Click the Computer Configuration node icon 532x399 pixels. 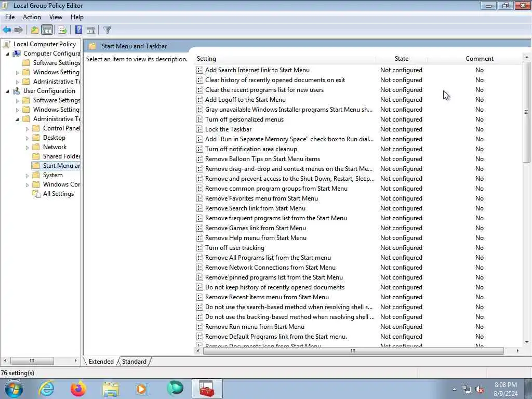click(16, 54)
